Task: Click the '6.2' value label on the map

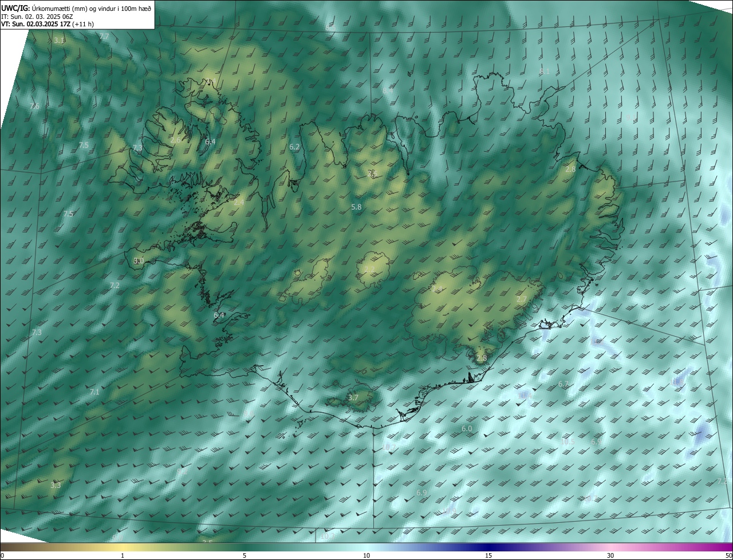Action: 294,147
